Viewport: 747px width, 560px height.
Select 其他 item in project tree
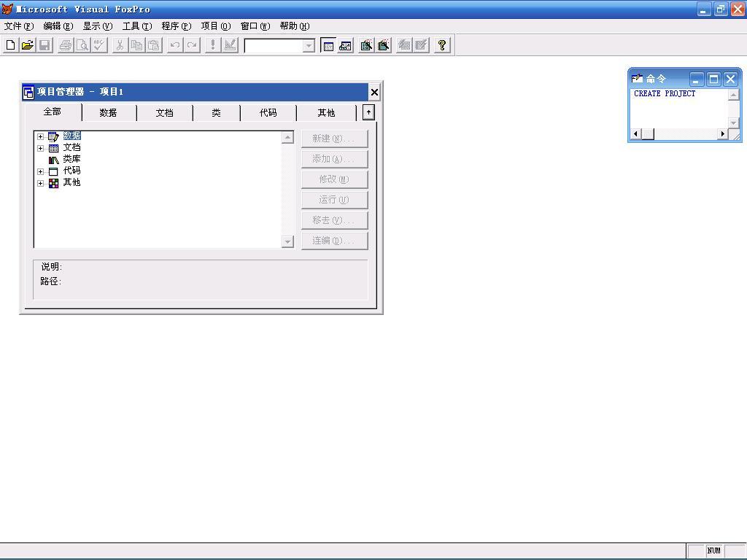point(72,182)
